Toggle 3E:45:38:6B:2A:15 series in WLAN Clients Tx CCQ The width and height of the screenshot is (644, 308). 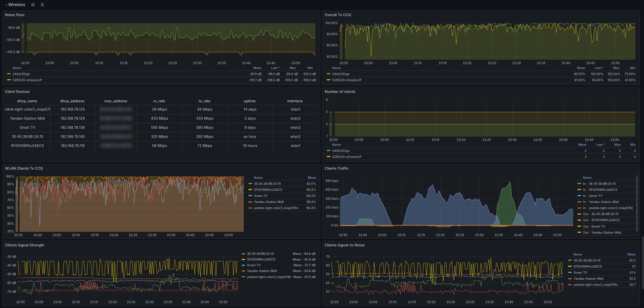(x=267, y=184)
